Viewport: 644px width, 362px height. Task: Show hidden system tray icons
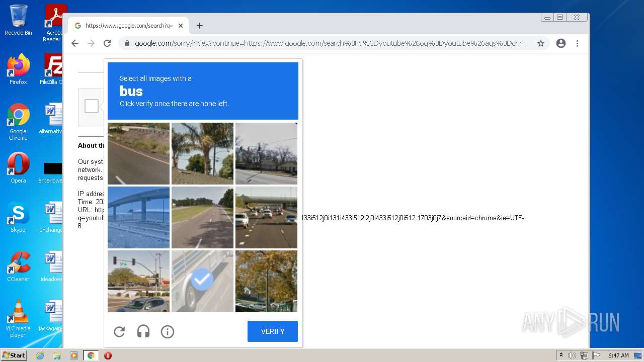tap(561, 355)
